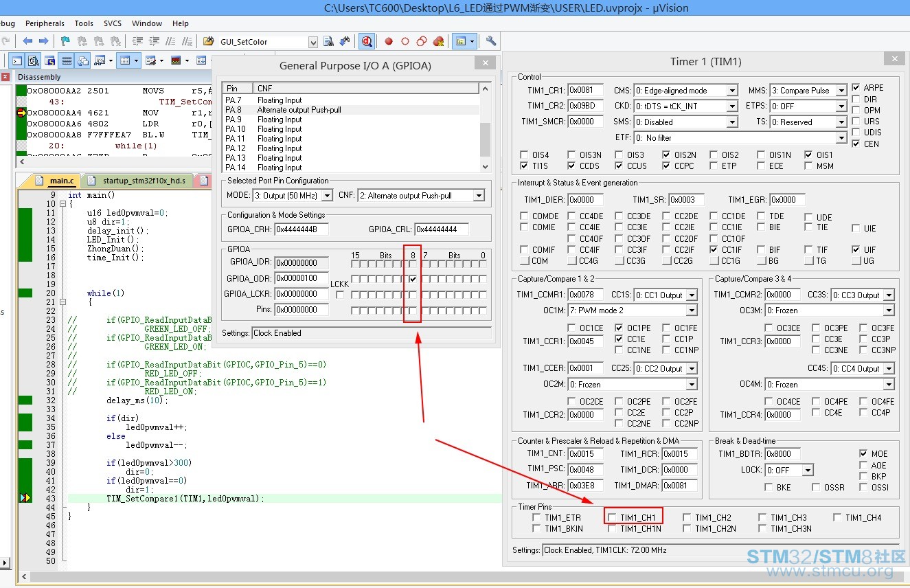Click the Find icon beside the GUI_SetColor box
Image resolution: width=910 pixels, height=588 pixels.
point(328,41)
